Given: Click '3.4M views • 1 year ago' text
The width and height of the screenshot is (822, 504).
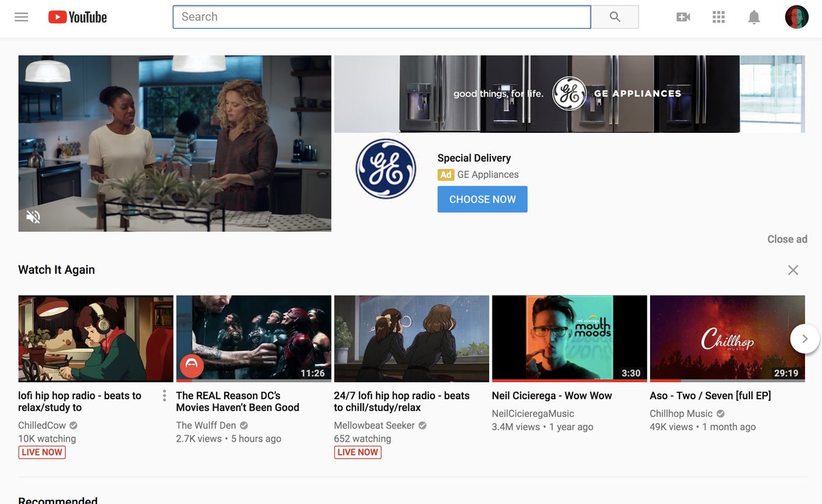Looking at the screenshot, I should point(543,427).
